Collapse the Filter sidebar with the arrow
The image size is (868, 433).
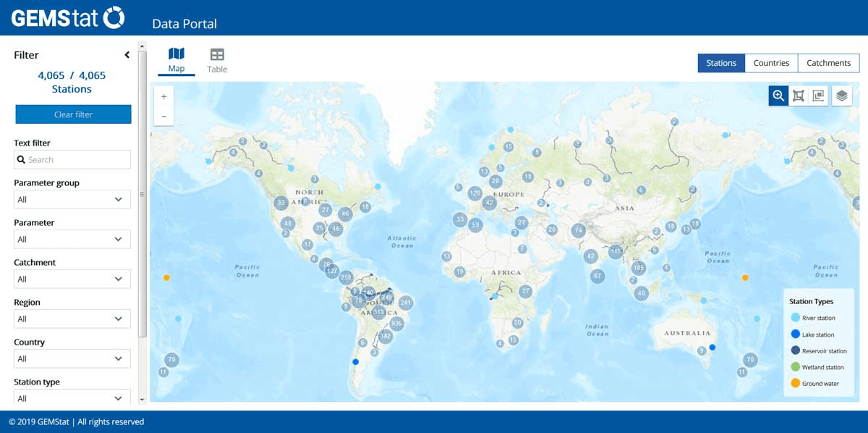(127, 55)
